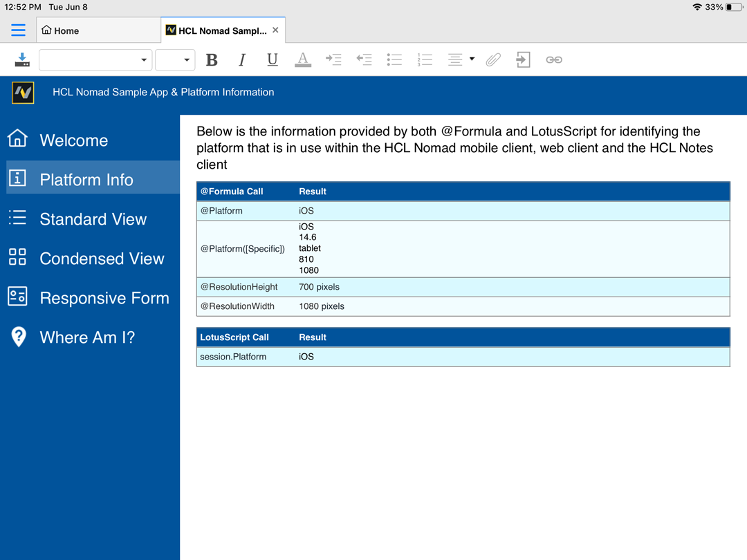This screenshot has height=560, width=747.
Task: Toggle bold formatting
Action: click(212, 60)
